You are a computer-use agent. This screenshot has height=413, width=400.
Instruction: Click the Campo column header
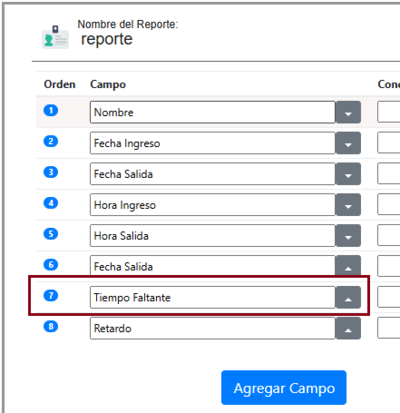pos(108,85)
